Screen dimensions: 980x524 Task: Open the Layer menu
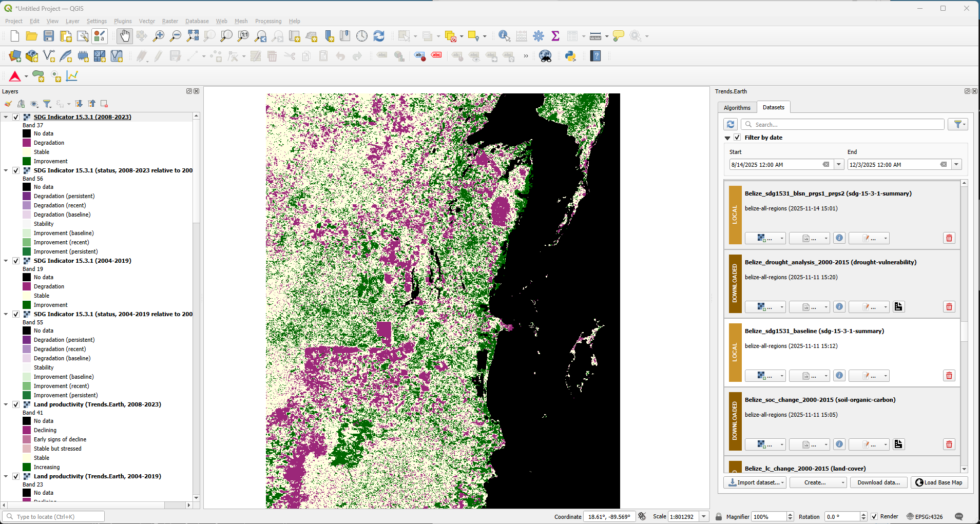tap(72, 21)
